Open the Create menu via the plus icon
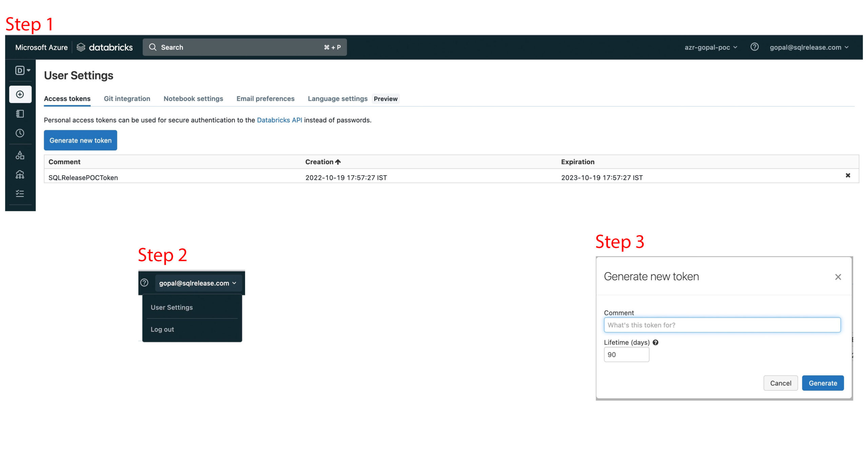Screen dimensions: 868x459 [20, 94]
